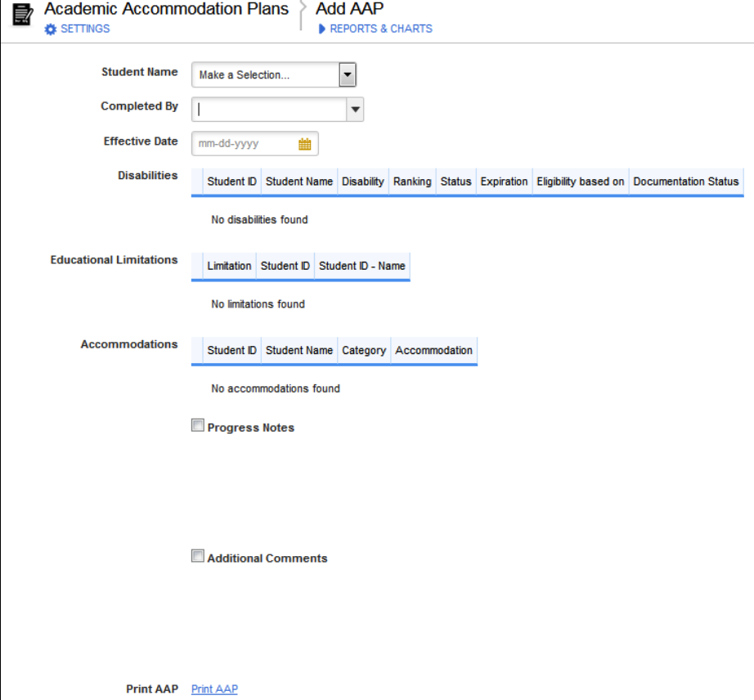Viewport: 754px width, 700px height.
Task: Click the Settings gear icon
Action: click(51, 29)
